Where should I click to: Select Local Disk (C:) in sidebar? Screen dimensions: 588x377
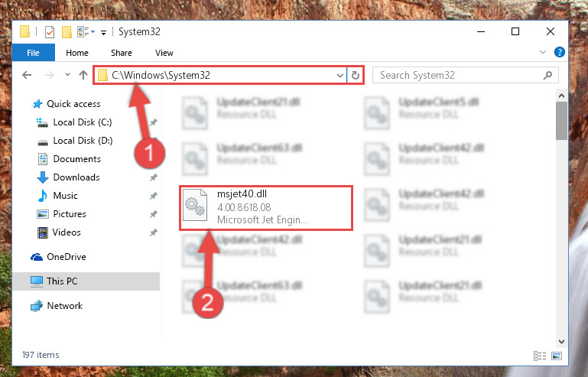pyautogui.click(x=82, y=122)
